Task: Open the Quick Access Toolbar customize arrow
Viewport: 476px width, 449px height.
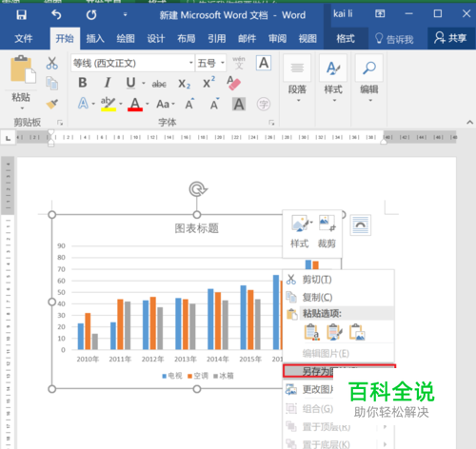Action: 125,14
